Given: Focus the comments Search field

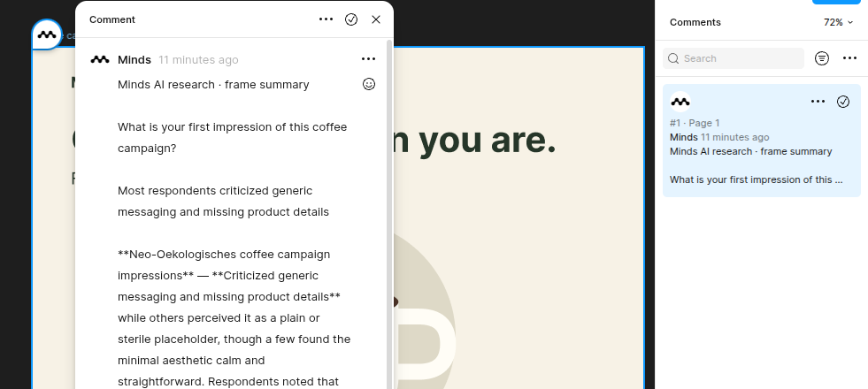Looking at the screenshot, I should point(733,58).
